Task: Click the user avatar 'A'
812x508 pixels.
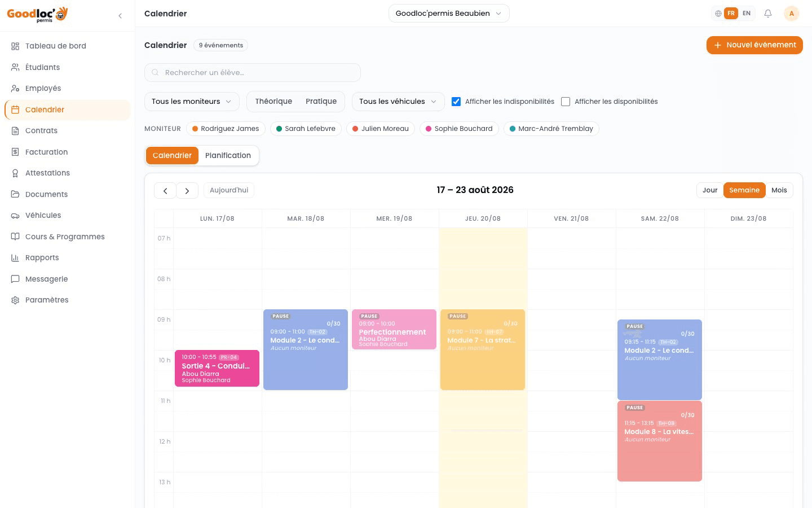Action: tap(792, 14)
